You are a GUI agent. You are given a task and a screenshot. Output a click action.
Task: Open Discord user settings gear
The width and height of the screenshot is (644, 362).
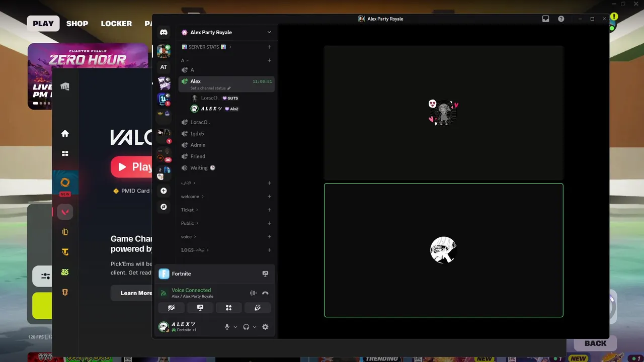pyautogui.click(x=265, y=327)
